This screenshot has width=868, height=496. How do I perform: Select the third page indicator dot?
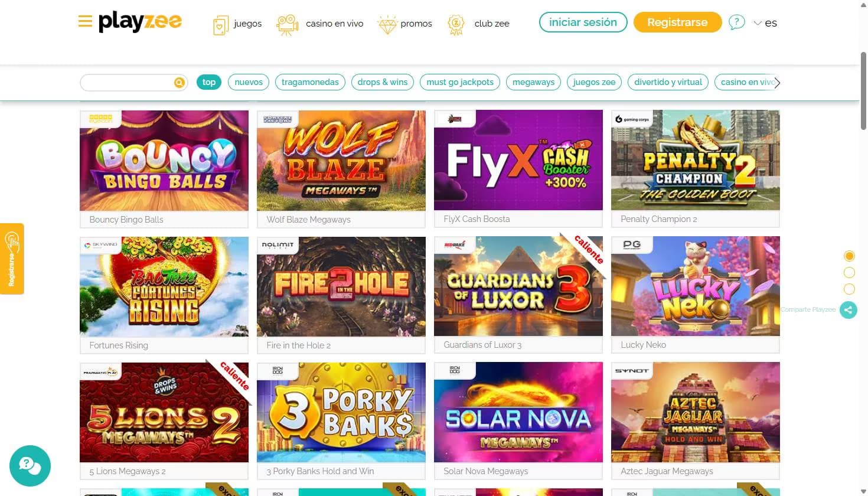tap(849, 289)
